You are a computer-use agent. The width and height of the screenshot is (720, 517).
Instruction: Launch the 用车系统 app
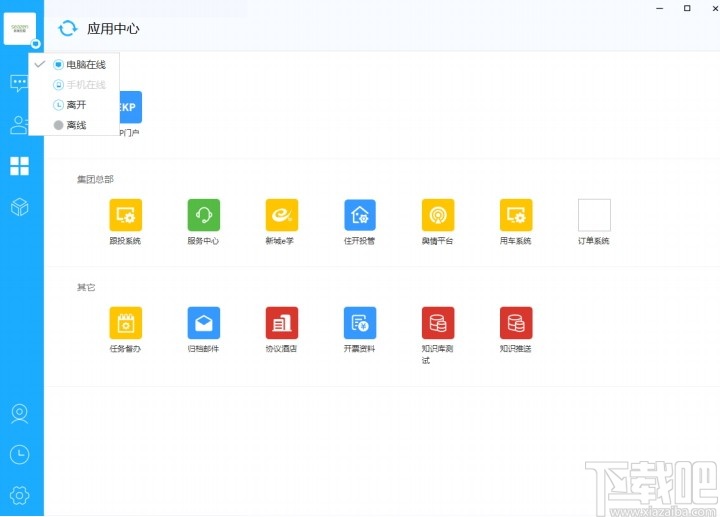516,215
